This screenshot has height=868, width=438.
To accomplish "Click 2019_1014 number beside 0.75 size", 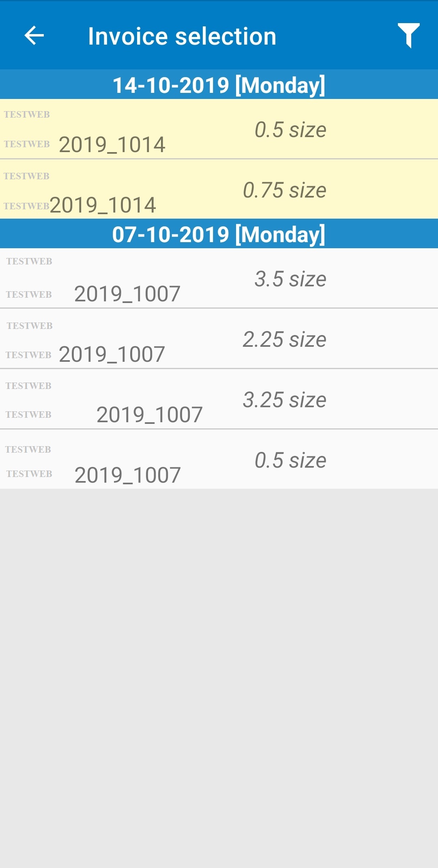I will pos(103,205).
